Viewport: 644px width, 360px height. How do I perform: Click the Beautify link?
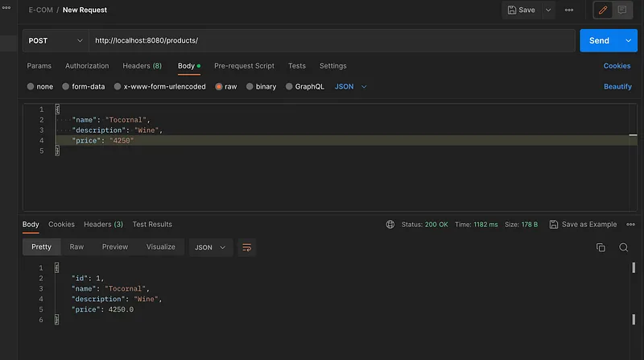617,87
